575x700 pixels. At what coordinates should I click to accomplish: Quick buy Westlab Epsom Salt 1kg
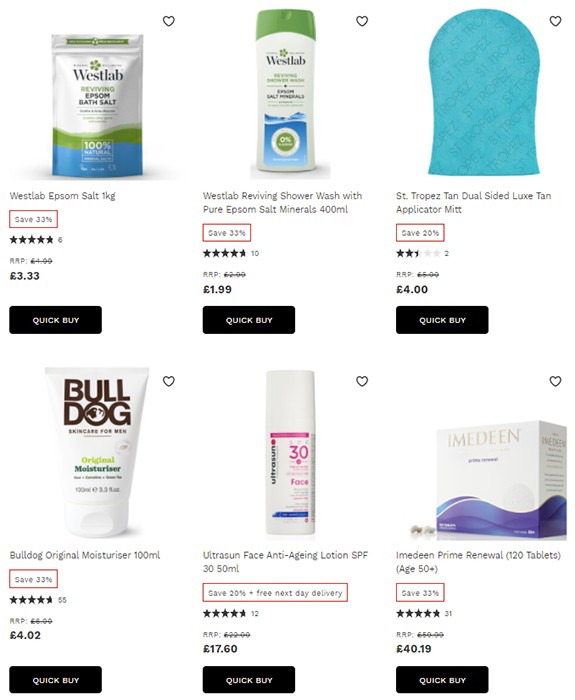(x=55, y=320)
